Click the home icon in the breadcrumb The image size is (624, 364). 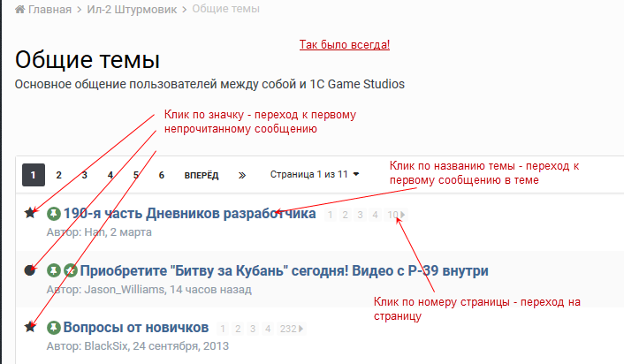(x=20, y=9)
